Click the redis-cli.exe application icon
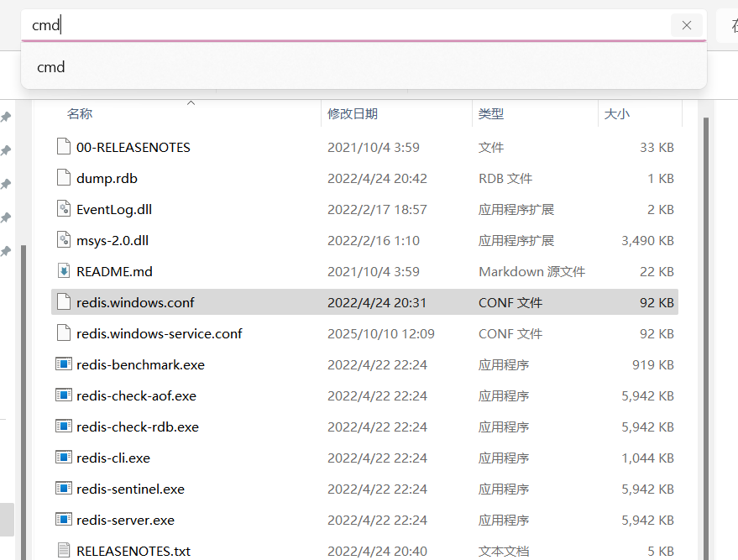Viewport: 738px width, 560px height. pos(64,458)
